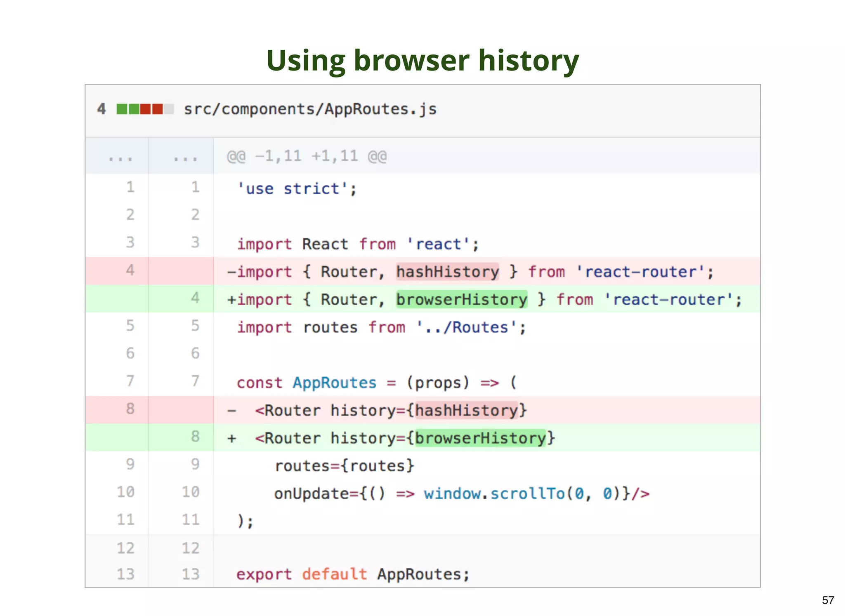Expand hidden lines via left ellipsis
This screenshot has height=616, width=845.
point(120,157)
